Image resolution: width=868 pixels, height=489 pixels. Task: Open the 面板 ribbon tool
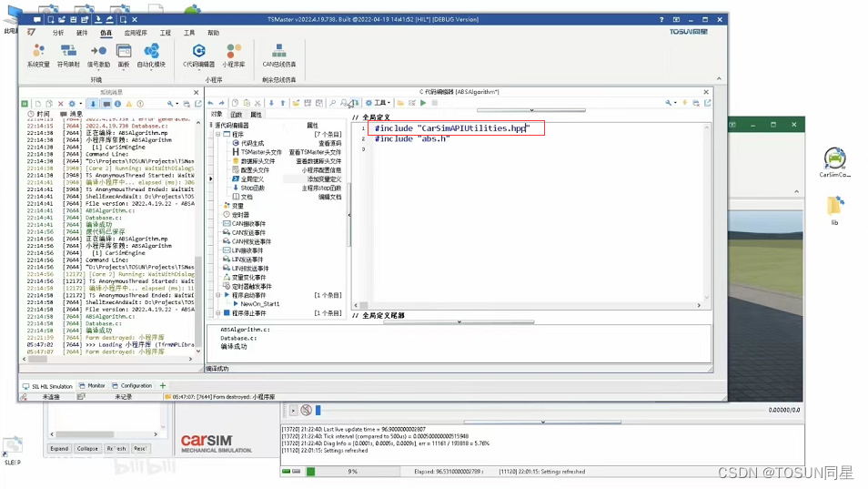pos(124,56)
